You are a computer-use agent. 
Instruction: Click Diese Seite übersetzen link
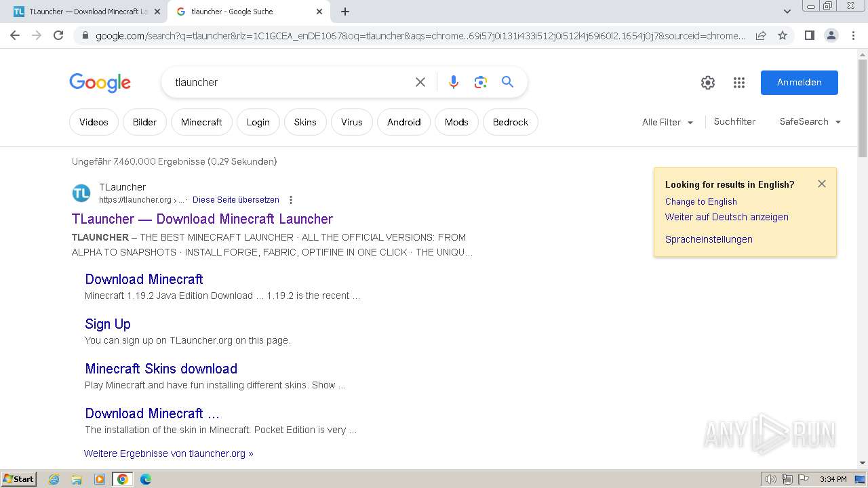coord(236,200)
